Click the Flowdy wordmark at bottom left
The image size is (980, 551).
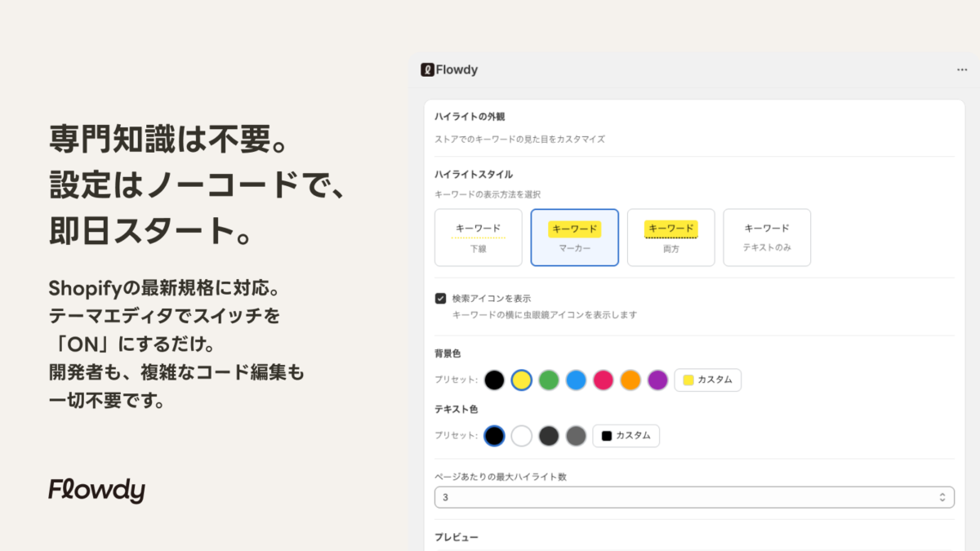point(96,490)
